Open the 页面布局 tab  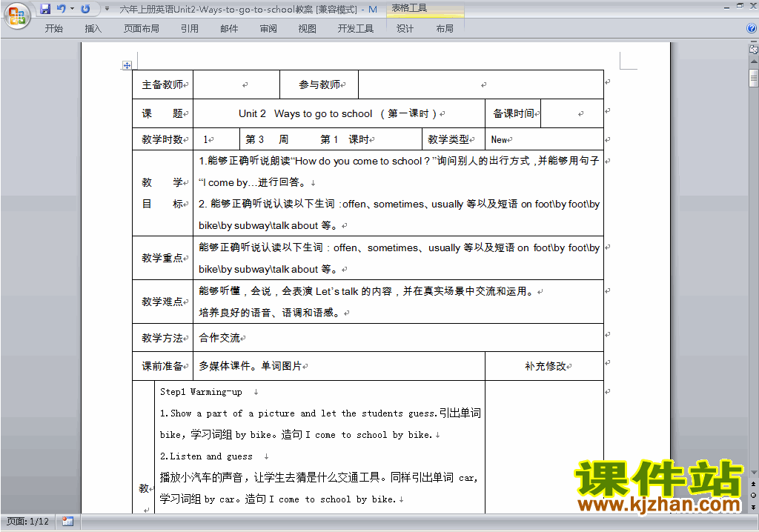tap(142, 29)
